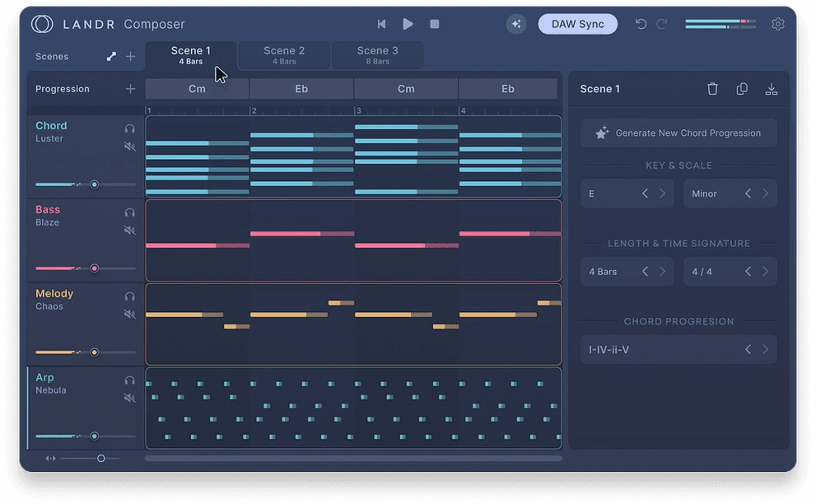Screen dimensions: 816x504
Task: Delete Scene 1 using the trash icon
Action: [x=712, y=88]
